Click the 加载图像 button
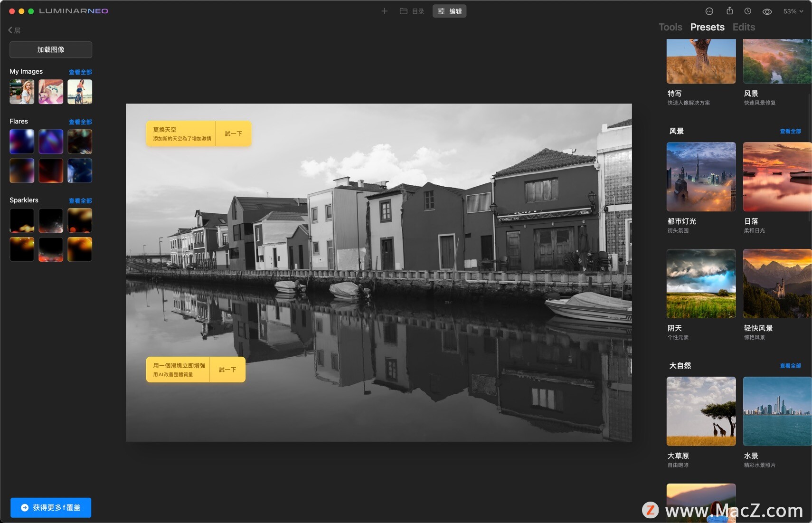Image resolution: width=812 pixels, height=523 pixels. click(50, 49)
